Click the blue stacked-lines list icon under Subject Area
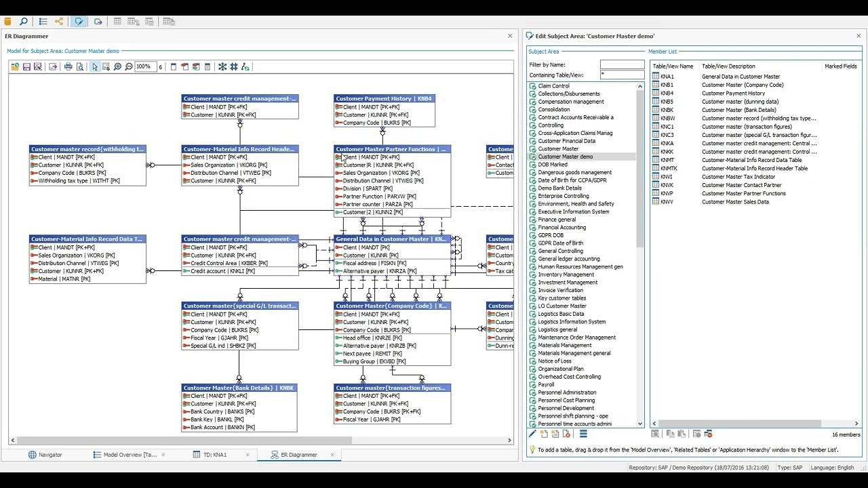 [583, 434]
